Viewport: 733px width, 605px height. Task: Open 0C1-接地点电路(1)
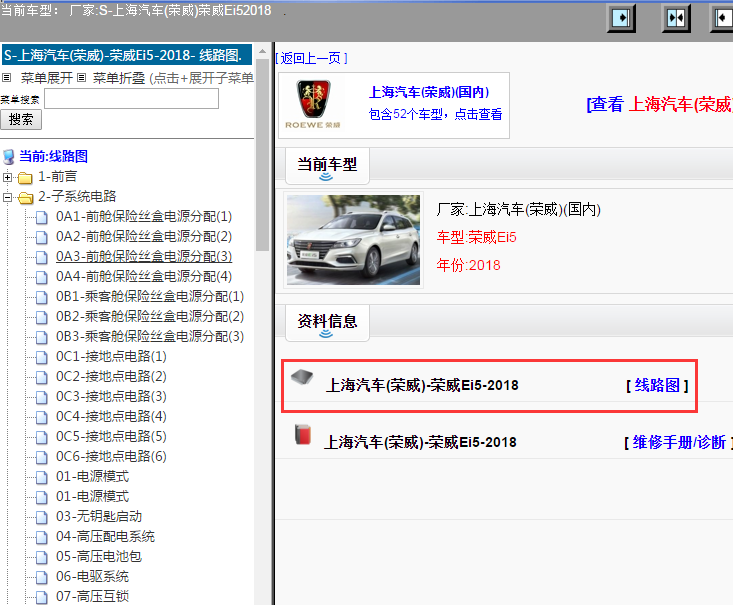(111, 357)
